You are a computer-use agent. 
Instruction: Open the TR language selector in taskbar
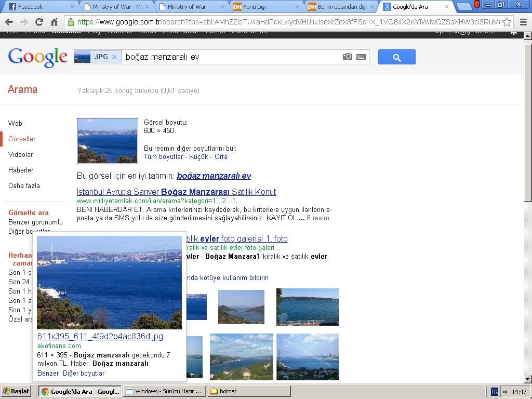point(494,392)
